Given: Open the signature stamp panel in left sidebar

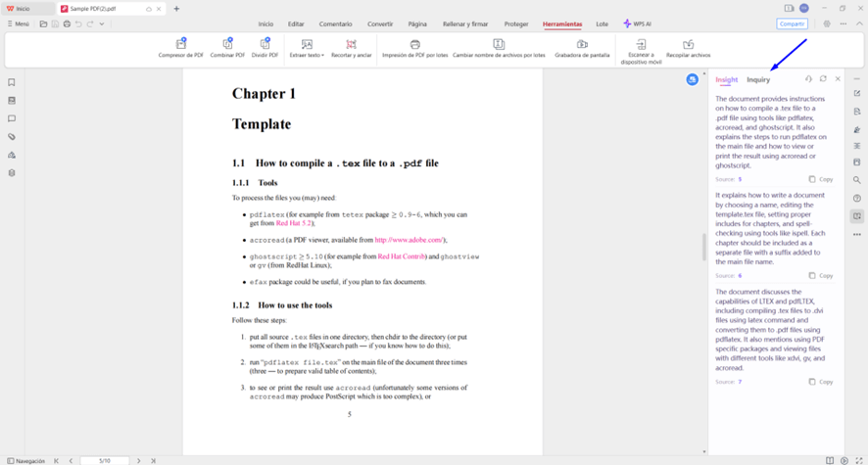Looking at the screenshot, I should 12,155.
